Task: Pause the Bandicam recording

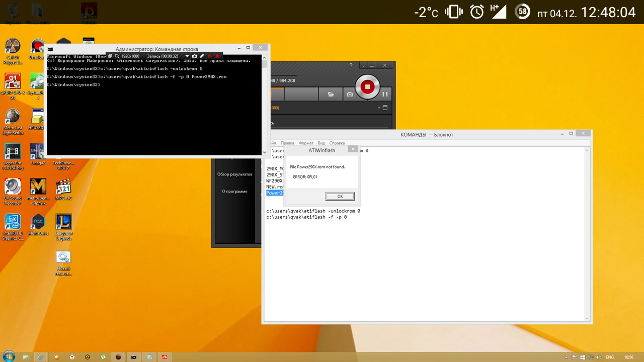Action: click(385, 94)
